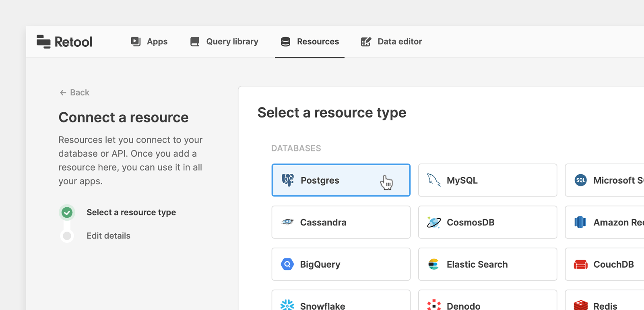This screenshot has height=310, width=644.
Task: Click the CouchDB couch icon
Action: tap(580, 264)
